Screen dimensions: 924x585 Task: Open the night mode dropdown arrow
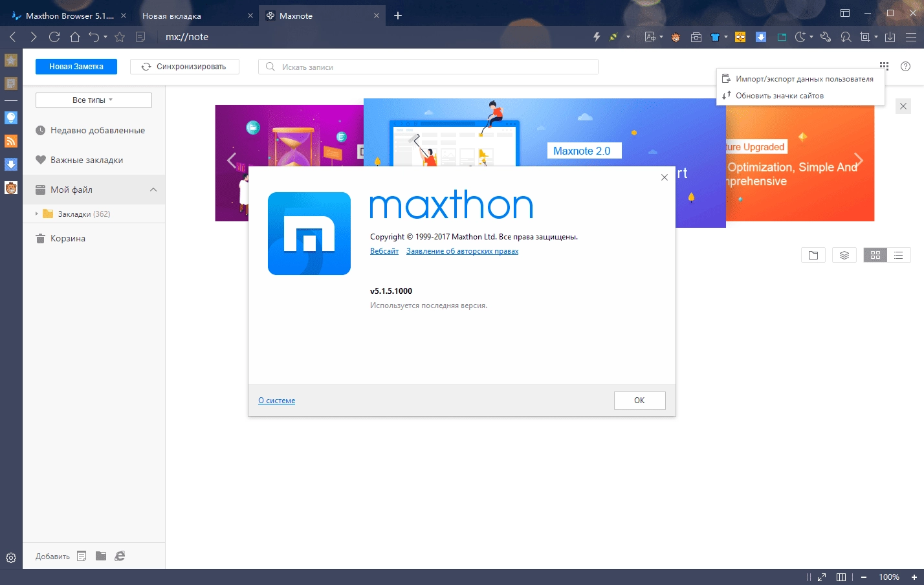pos(811,37)
